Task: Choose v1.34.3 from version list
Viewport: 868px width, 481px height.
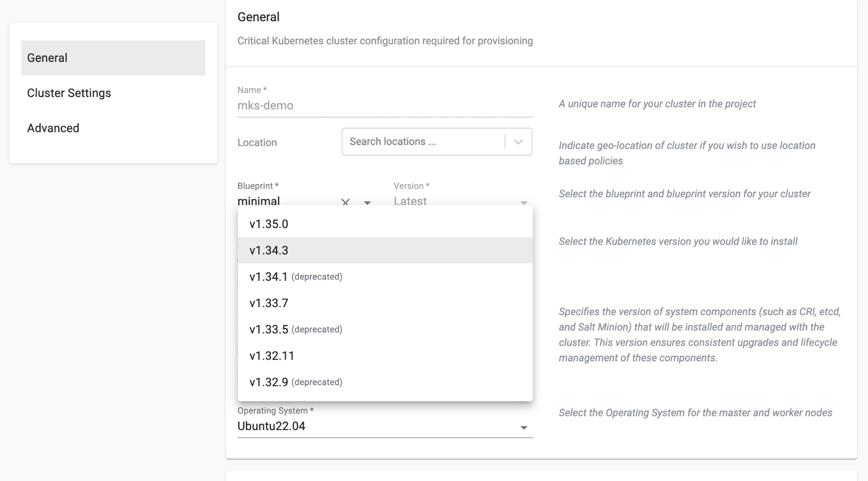Action: click(x=269, y=250)
